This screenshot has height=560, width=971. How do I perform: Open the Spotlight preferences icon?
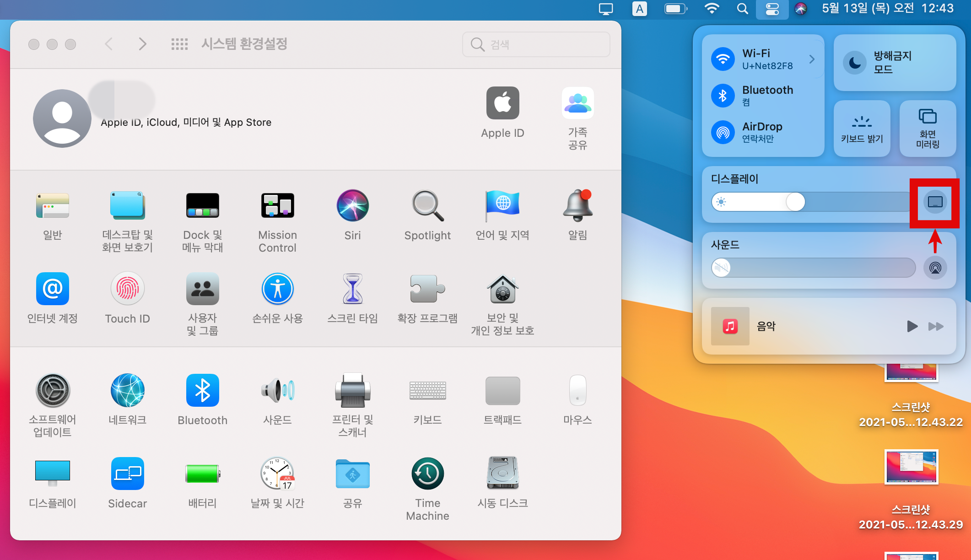[427, 206]
